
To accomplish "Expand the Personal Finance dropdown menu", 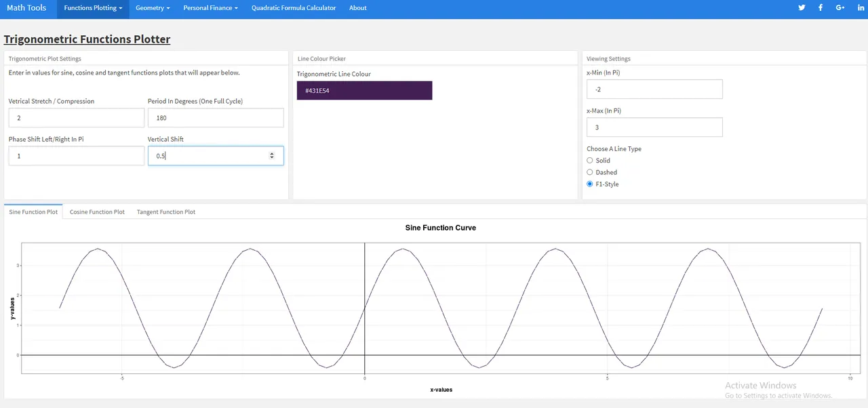I will [210, 8].
